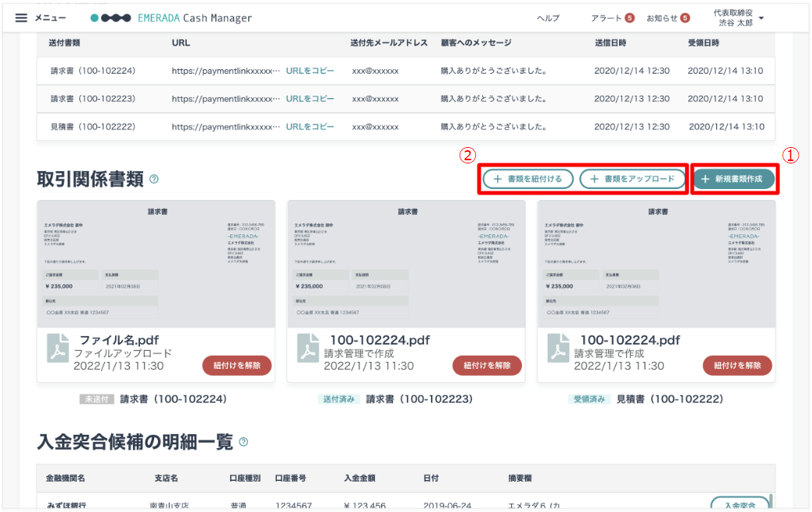Expand the 渋谷 太郎 user dropdown arrow
The width and height of the screenshot is (812, 512).
point(761,18)
